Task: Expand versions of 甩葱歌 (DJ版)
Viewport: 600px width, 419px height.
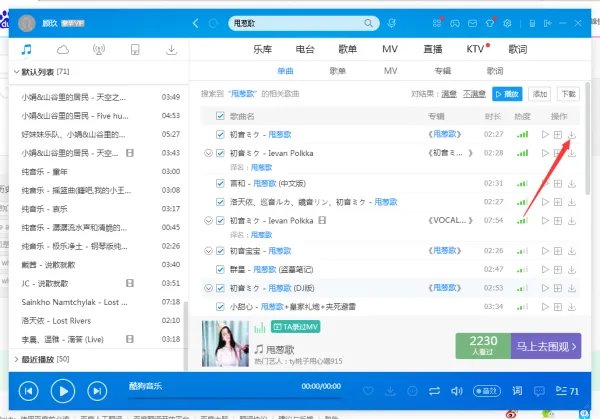Action: (x=208, y=288)
